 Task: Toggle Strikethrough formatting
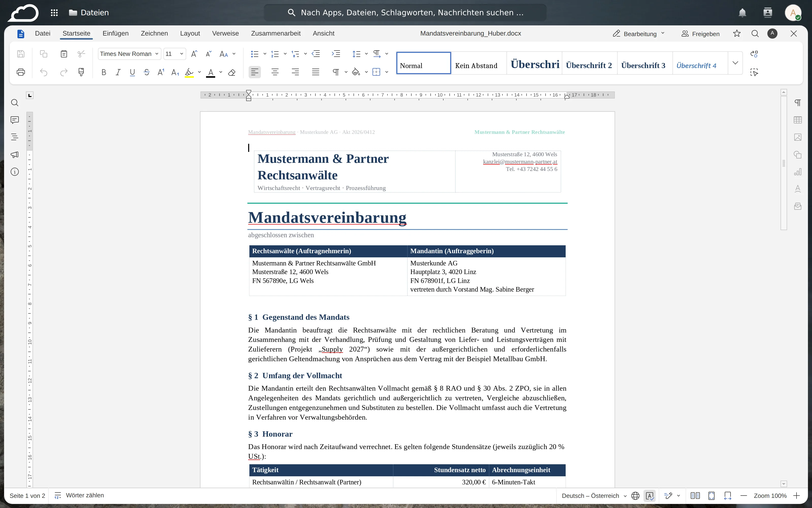[147, 72]
